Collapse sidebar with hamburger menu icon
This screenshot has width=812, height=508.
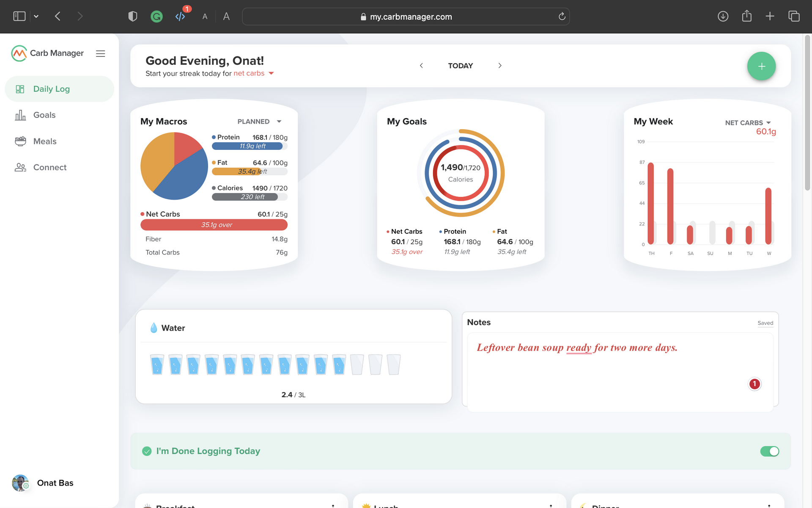[100, 54]
